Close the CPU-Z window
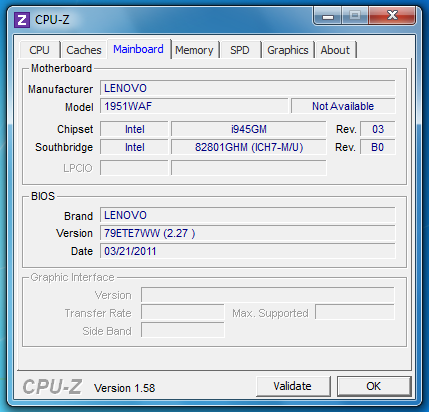The height and width of the screenshot is (412, 429). (x=392, y=16)
